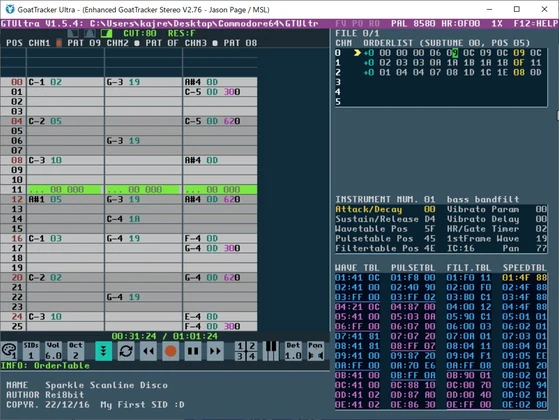Select the Pulsetable Pos value 45
Image resolution: width=559 pixels, height=420 pixels.
click(x=430, y=239)
